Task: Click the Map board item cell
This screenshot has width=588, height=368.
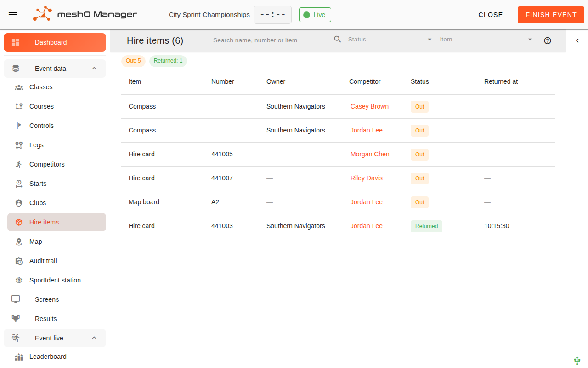Action: click(x=144, y=202)
